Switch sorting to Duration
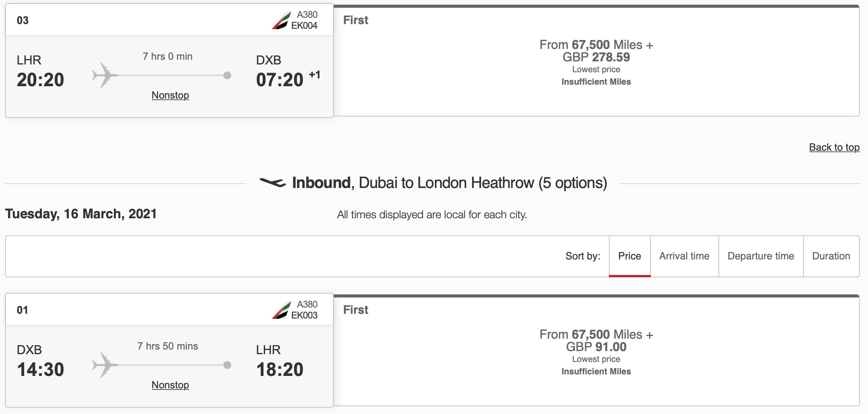868x414 pixels. (x=831, y=256)
